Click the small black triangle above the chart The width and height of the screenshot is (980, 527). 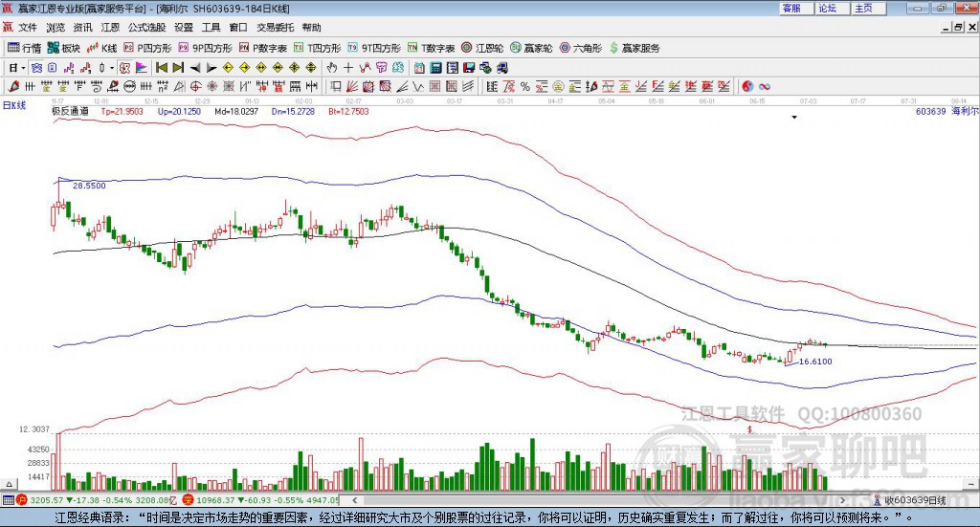tap(793, 118)
